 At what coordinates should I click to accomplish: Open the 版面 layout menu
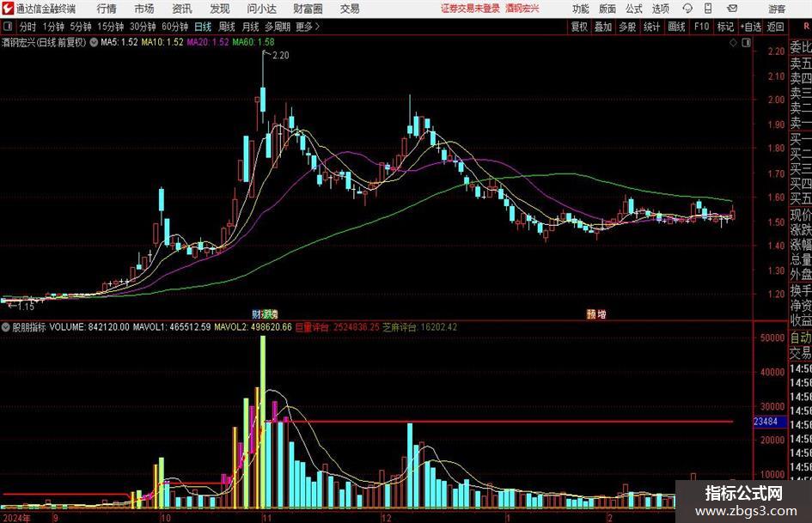pyautogui.click(x=607, y=9)
